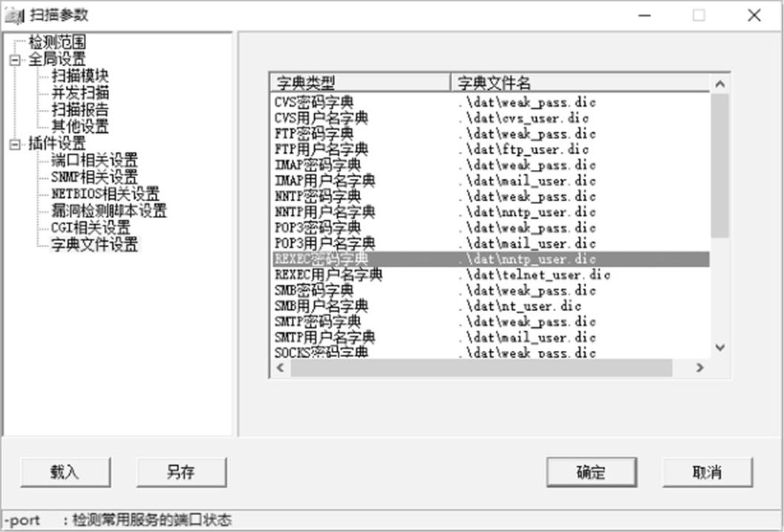Select the IMAP用户名字典 row

pyautogui.click(x=491, y=181)
